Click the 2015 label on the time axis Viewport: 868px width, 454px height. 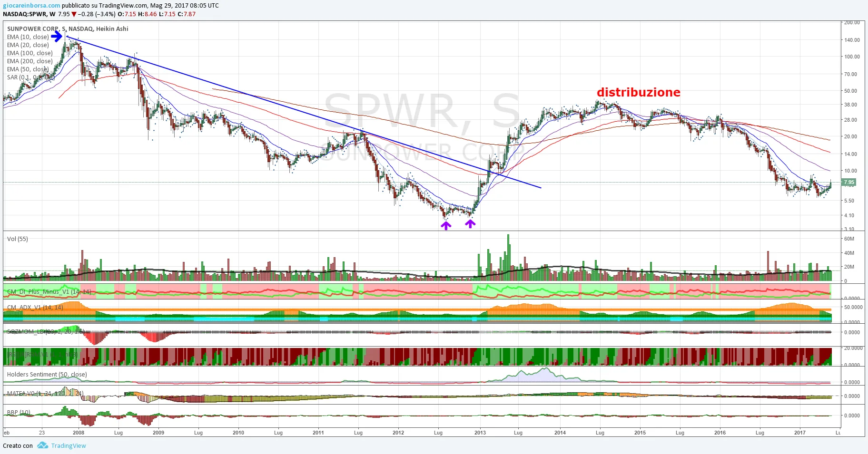640,433
